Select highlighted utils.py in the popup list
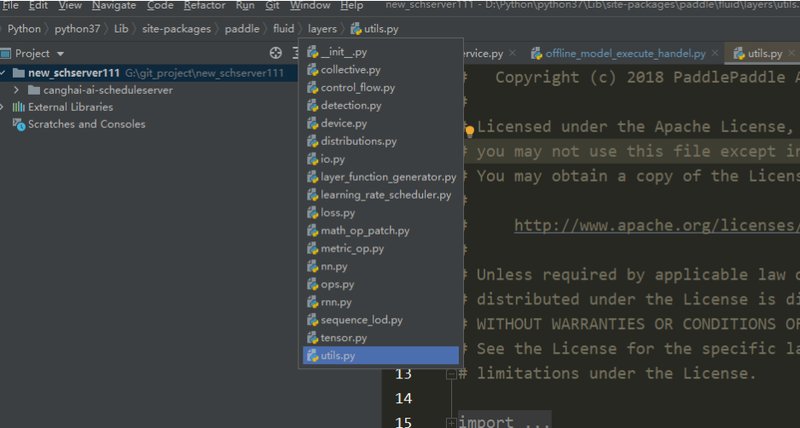800x428 pixels. (381, 356)
